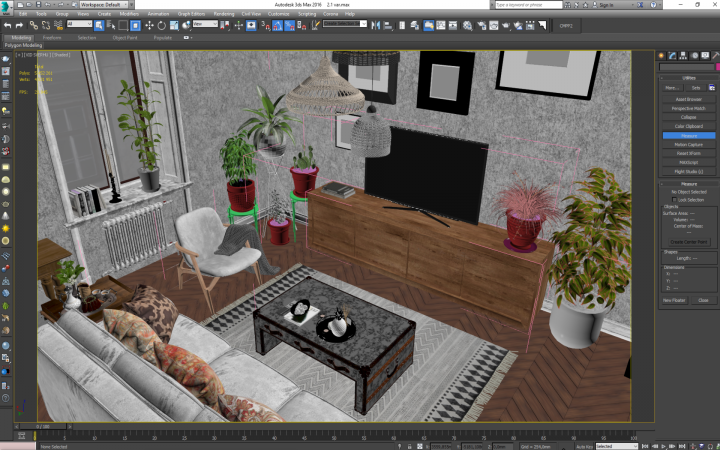Select the Select and Link tool
The height and width of the screenshot is (450, 720).
pyautogui.click(x=34, y=26)
